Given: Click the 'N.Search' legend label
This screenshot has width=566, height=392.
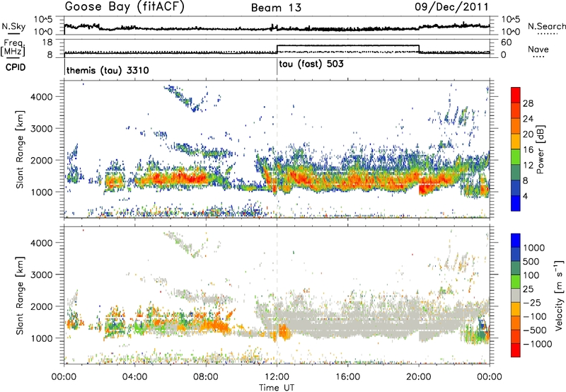Looking at the screenshot, I should (x=546, y=26).
